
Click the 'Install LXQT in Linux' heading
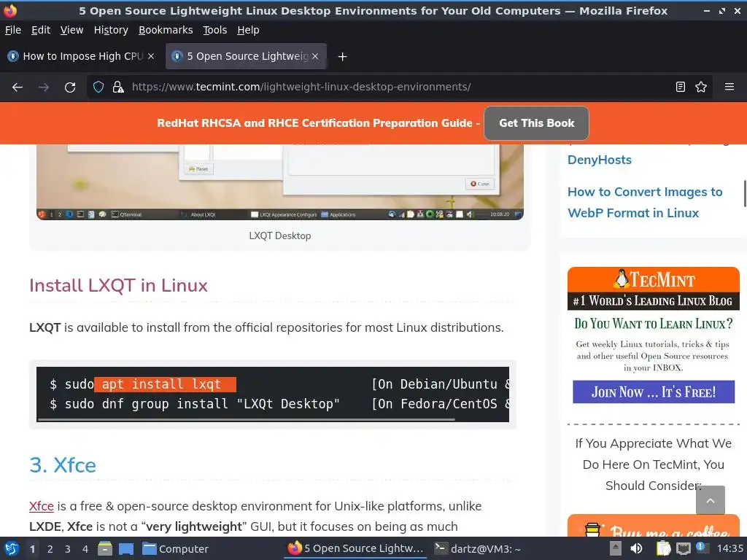pos(118,286)
